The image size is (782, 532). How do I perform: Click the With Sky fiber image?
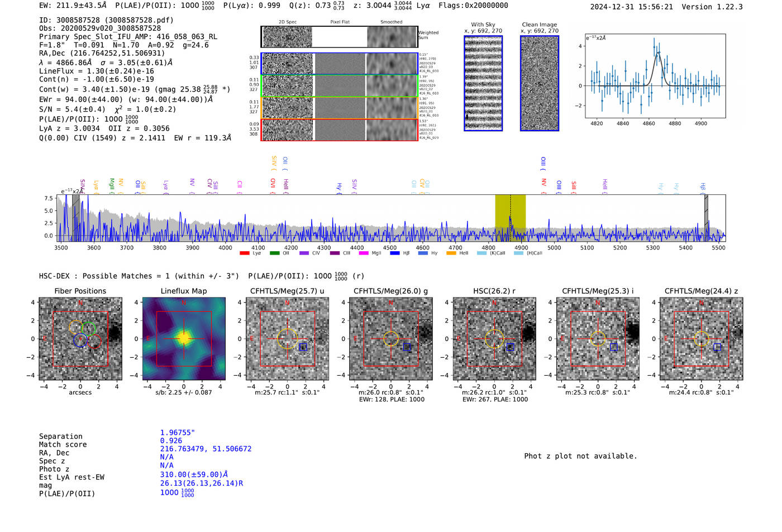pyautogui.click(x=483, y=83)
